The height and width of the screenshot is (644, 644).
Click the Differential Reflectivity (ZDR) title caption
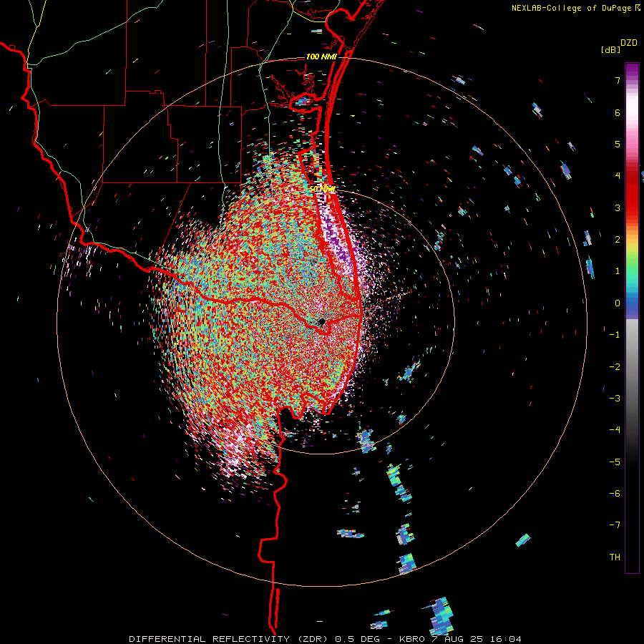tap(325, 639)
